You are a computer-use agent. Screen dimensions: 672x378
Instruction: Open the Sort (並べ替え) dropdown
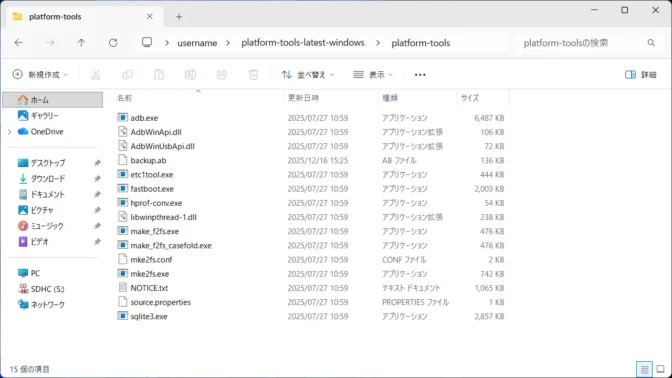point(307,75)
